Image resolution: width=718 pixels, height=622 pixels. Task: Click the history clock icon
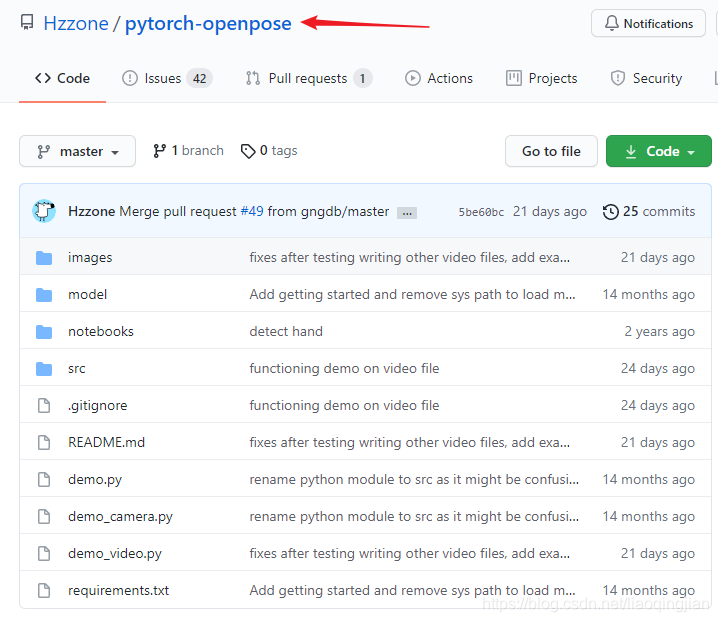(610, 212)
